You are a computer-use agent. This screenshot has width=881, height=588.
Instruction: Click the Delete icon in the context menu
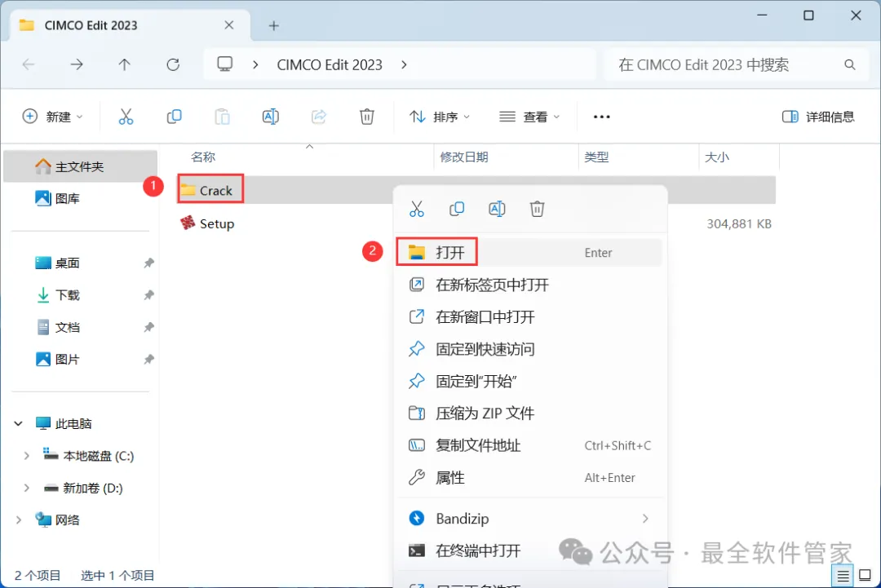537,209
